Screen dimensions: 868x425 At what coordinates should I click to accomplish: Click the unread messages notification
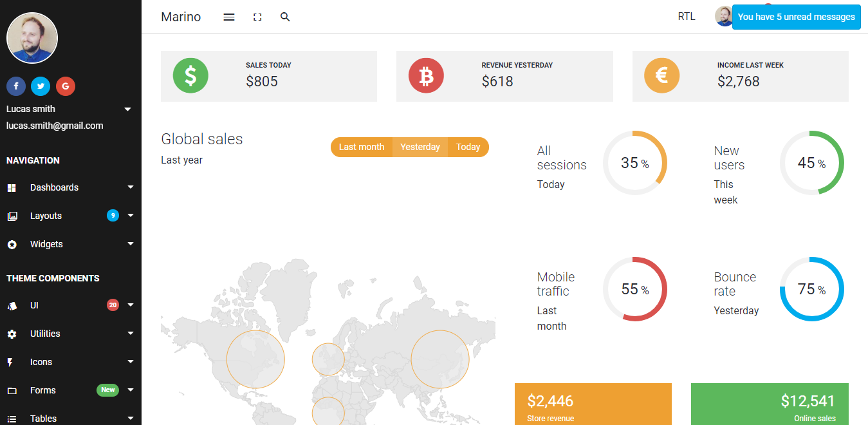(x=796, y=17)
